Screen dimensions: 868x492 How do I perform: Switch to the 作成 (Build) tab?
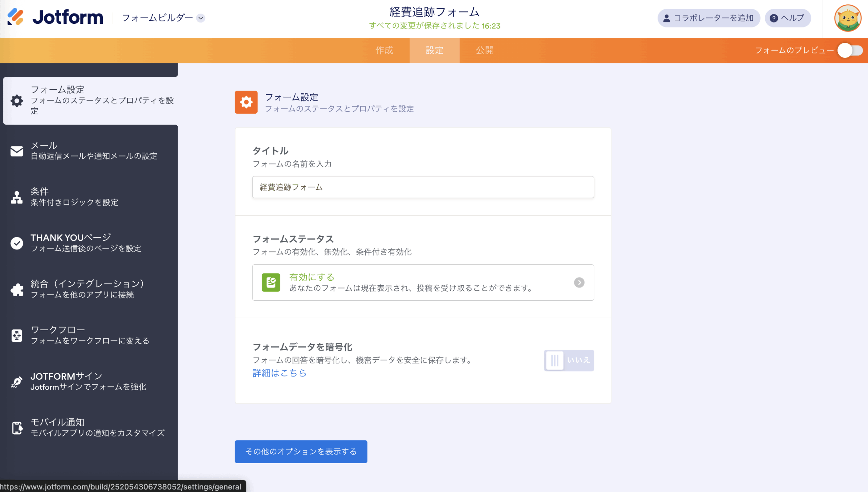tap(384, 51)
